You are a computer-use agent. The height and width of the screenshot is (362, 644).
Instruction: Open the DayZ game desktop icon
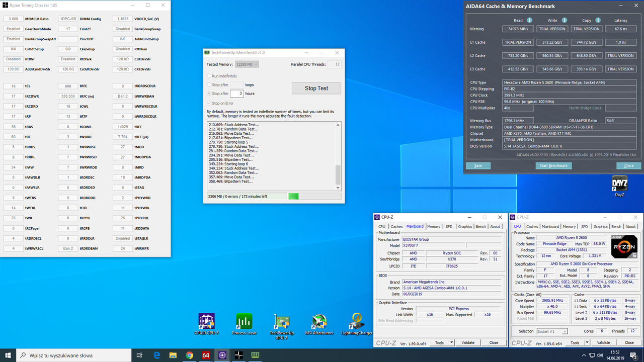point(619,184)
